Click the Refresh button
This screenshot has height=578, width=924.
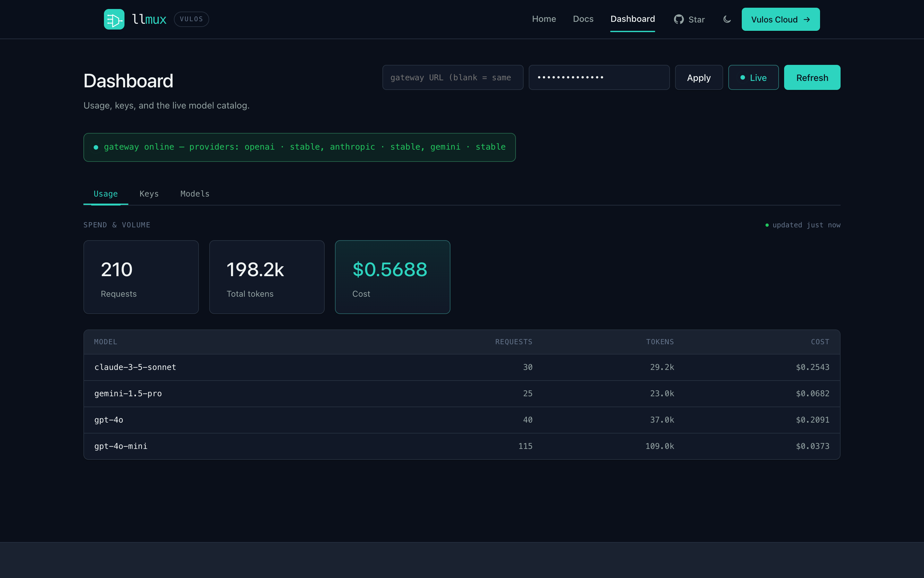coord(812,77)
